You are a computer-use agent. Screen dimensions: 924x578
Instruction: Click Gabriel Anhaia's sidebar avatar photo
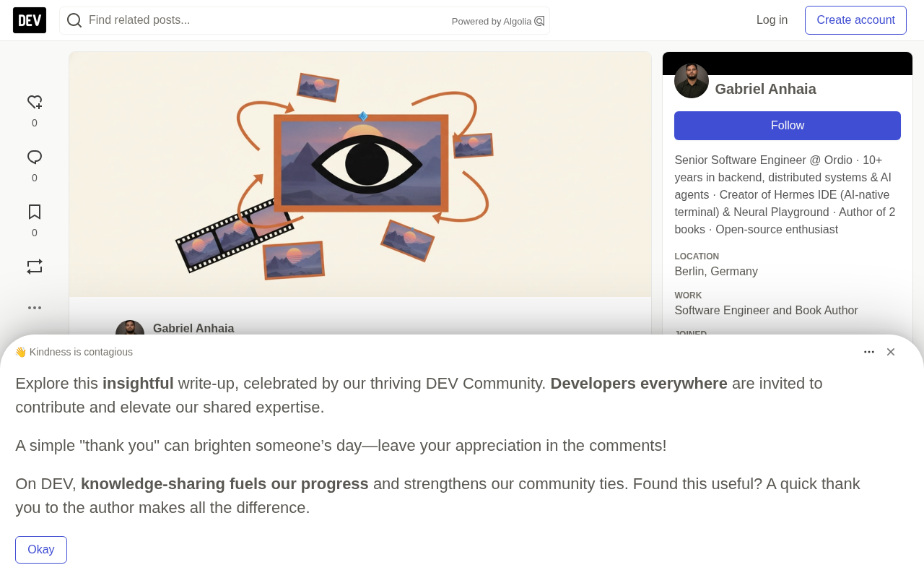[x=692, y=81]
